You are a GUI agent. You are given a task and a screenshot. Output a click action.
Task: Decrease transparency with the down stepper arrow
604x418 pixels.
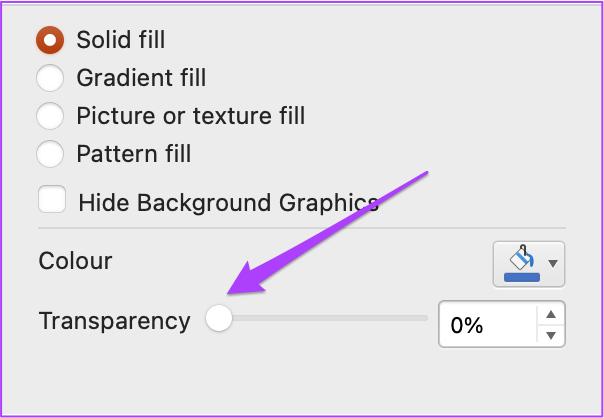[551, 336]
